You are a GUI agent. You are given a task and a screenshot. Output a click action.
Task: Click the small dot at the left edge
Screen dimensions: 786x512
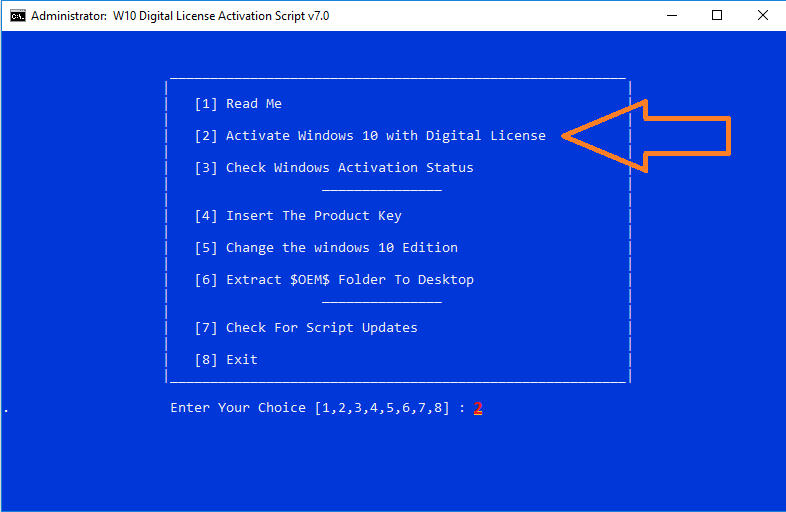(x=6, y=410)
